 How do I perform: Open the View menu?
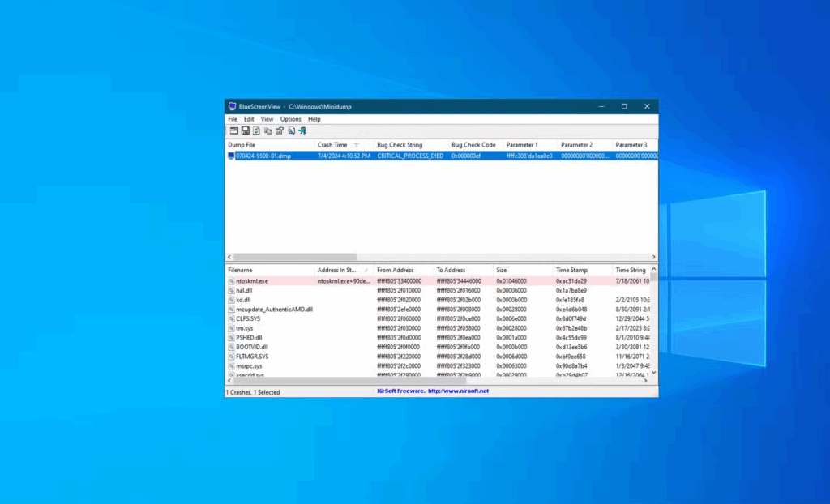267,119
